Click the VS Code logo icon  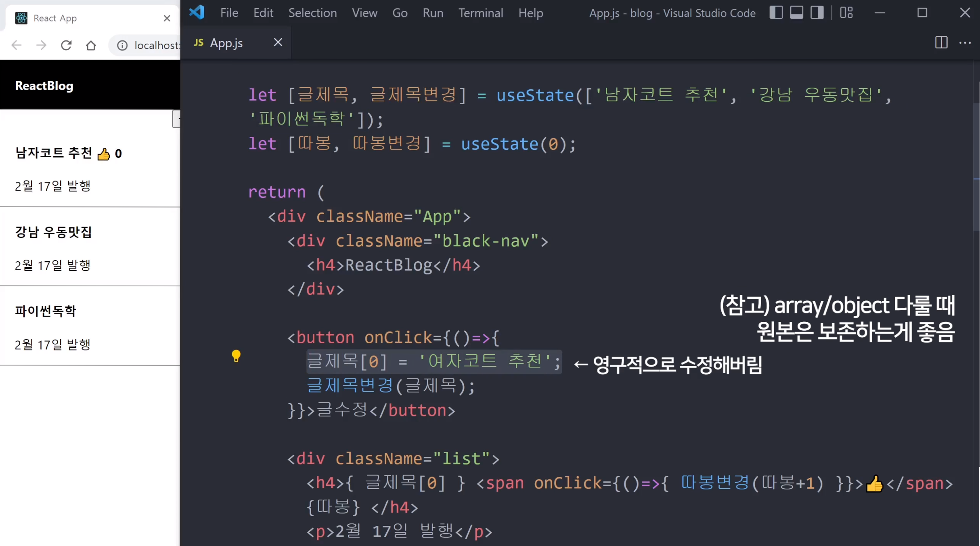197,13
